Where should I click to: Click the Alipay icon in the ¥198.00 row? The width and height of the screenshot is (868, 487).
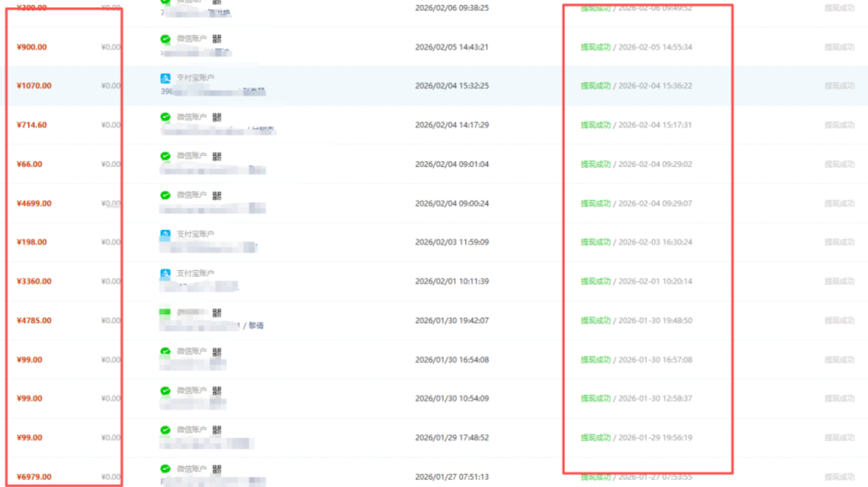point(166,235)
